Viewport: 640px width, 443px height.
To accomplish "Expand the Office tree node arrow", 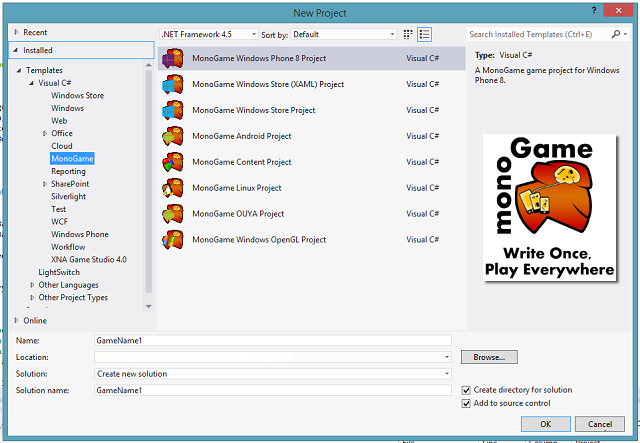I will (45, 134).
